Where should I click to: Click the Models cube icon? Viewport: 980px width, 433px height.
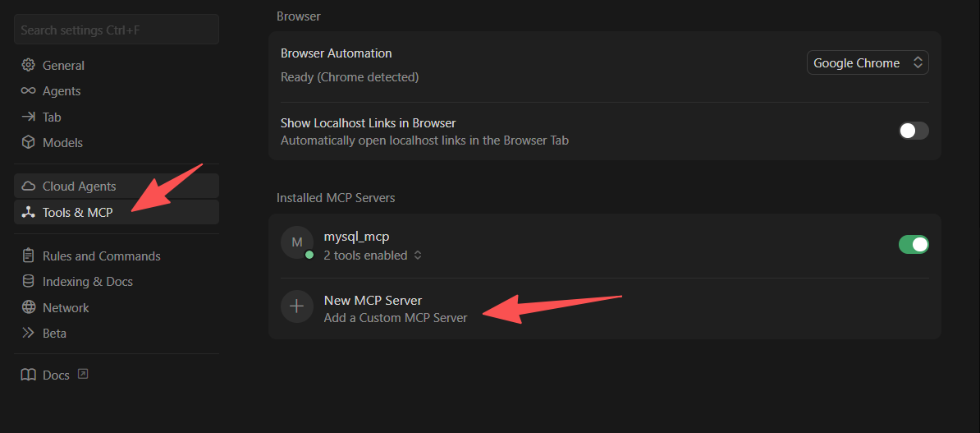tap(29, 143)
